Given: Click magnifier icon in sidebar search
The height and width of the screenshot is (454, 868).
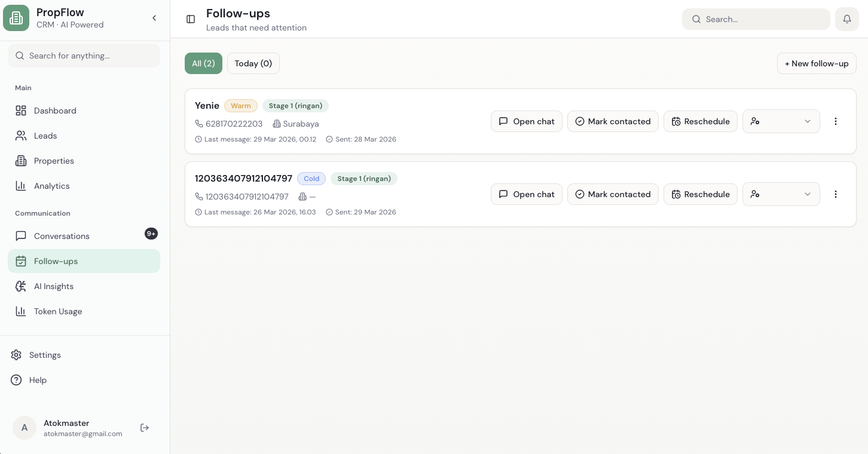Looking at the screenshot, I should pyautogui.click(x=20, y=56).
